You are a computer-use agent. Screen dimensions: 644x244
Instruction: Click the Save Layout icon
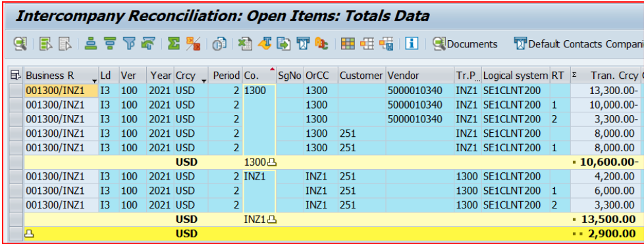click(x=386, y=43)
